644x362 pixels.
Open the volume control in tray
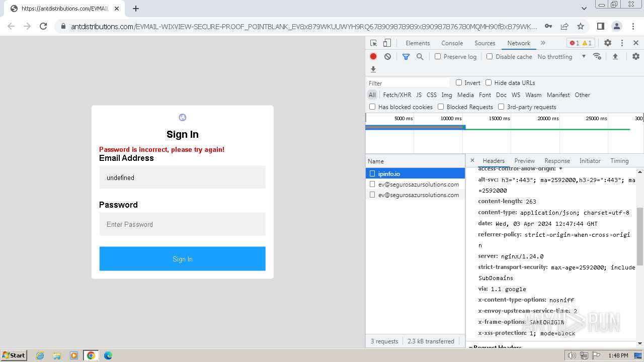click(x=572, y=355)
